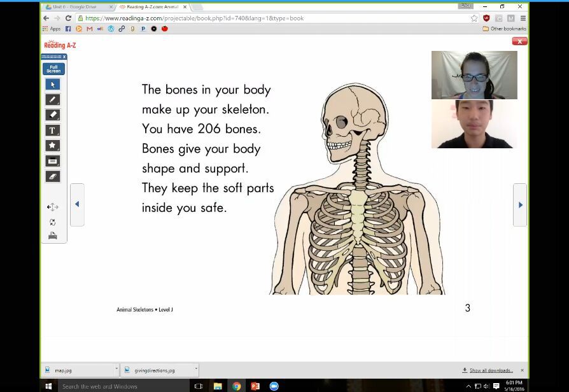Reload the current page

(x=68, y=18)
